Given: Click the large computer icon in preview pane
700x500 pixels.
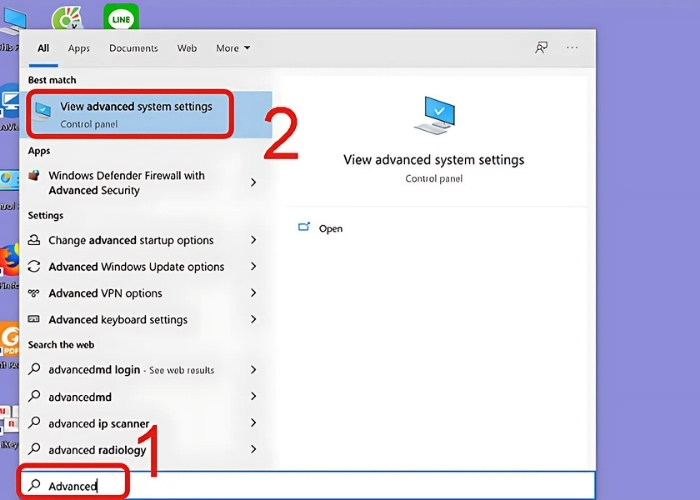Looking at the screenshot, I should coord(433,116).
